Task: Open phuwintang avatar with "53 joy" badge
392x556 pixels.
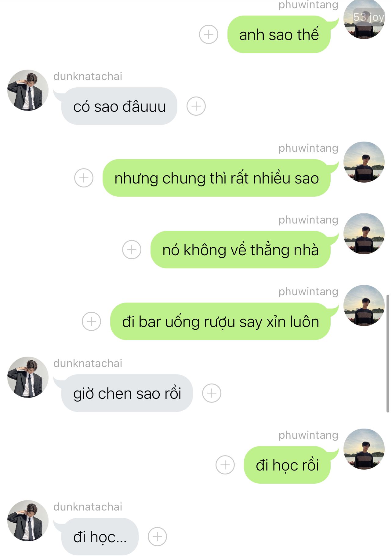Action: click(x=364, y=19)
